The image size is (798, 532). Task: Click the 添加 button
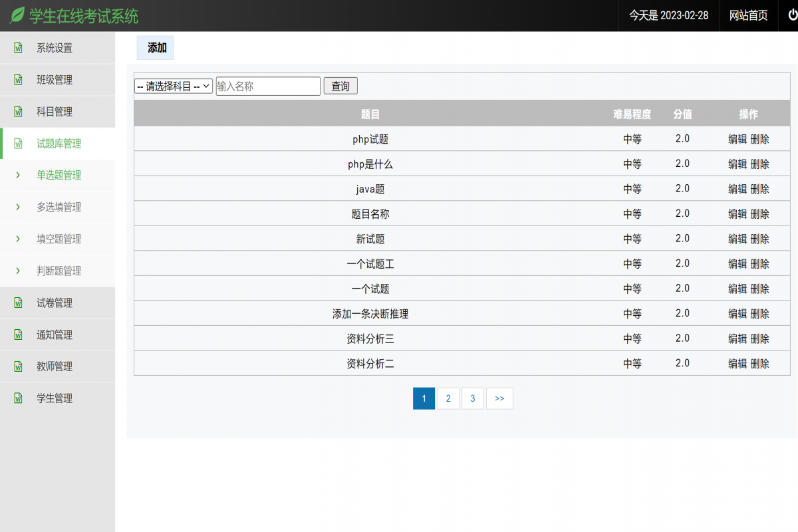point(155,47)
